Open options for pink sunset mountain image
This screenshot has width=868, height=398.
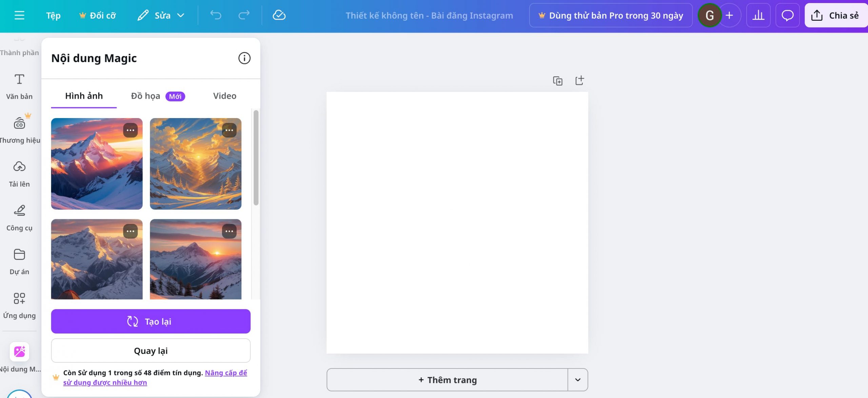click(x=130, y=130)
